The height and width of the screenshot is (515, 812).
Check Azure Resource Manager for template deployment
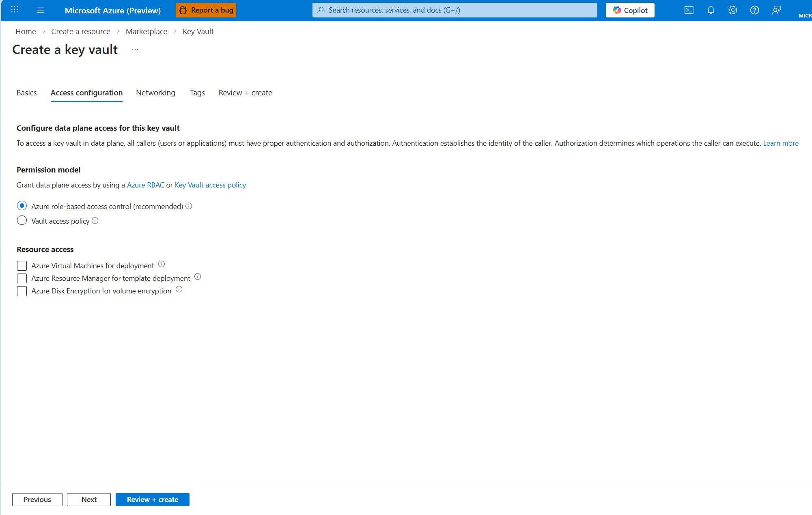[22, 278]
